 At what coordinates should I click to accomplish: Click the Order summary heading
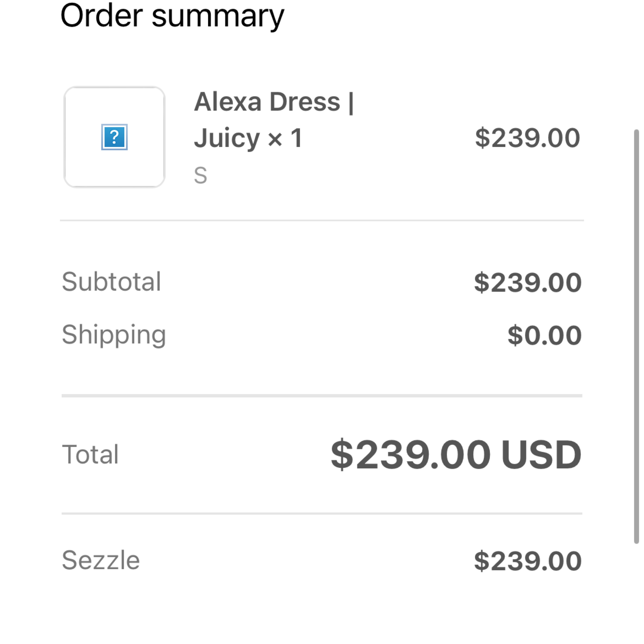(172, 16)
